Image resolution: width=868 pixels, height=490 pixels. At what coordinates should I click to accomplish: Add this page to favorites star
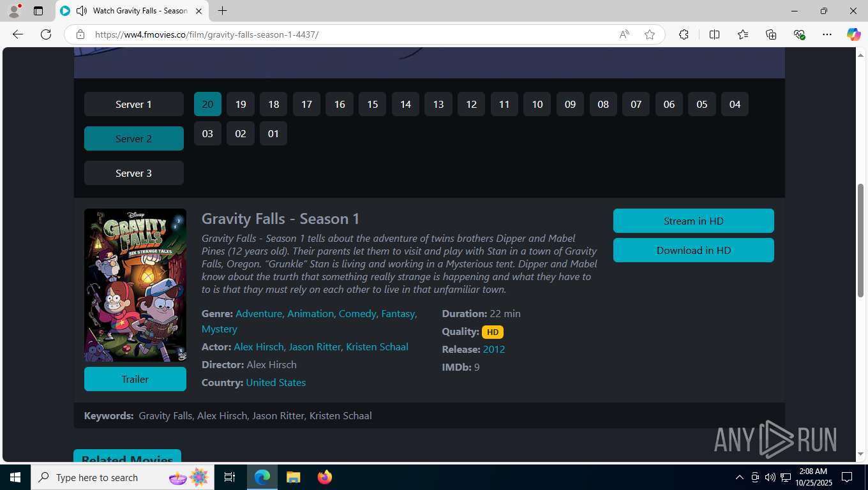(650, 34)
